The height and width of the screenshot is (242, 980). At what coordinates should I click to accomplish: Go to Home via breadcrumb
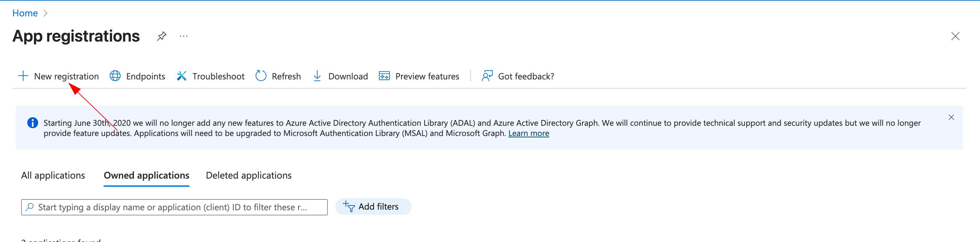(x=25, y=13)
